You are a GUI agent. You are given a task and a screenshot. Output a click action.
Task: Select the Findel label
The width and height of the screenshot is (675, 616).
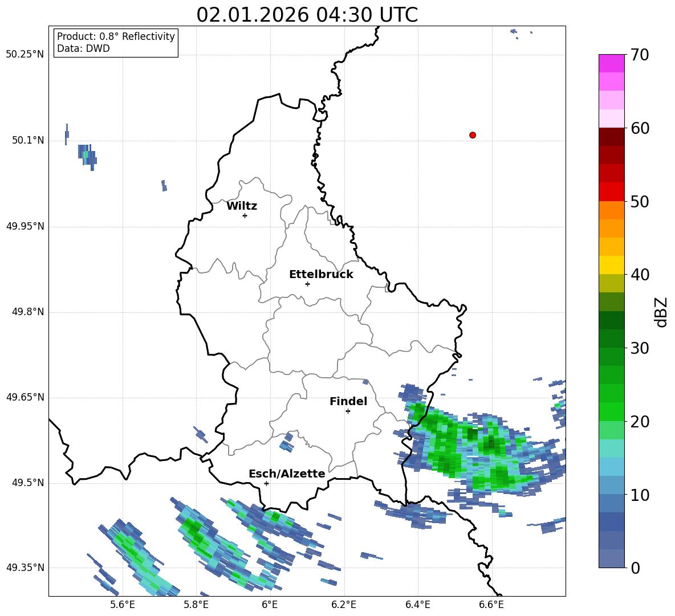coord(348,401)
